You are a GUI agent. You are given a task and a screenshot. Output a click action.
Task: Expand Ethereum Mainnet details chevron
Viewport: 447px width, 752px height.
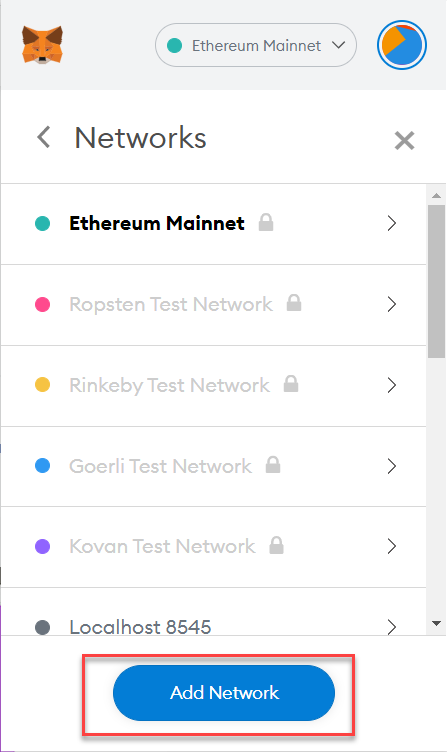click(392, 223)
